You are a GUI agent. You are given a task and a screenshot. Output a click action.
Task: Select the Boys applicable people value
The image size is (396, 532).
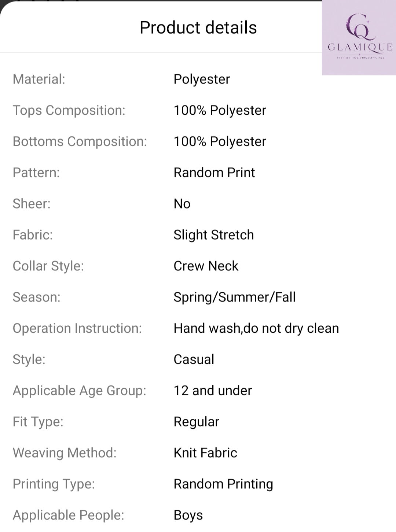point(188,516)
